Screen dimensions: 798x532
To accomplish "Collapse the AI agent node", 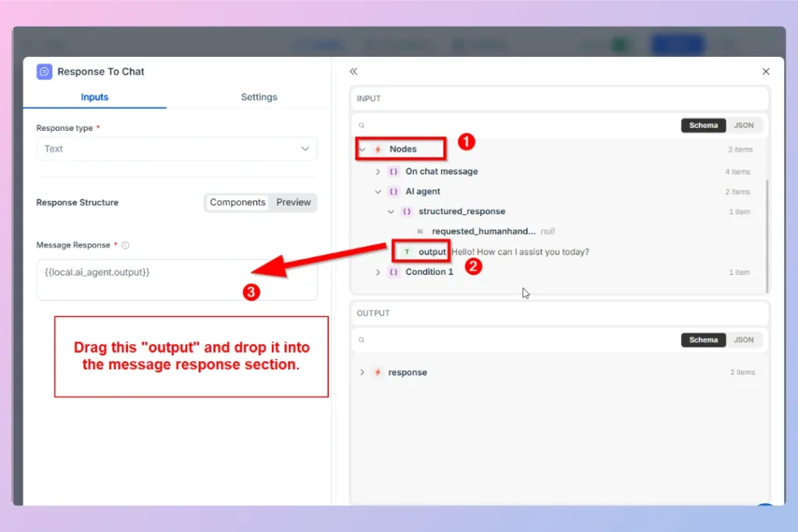I will [x=378, y=192].
